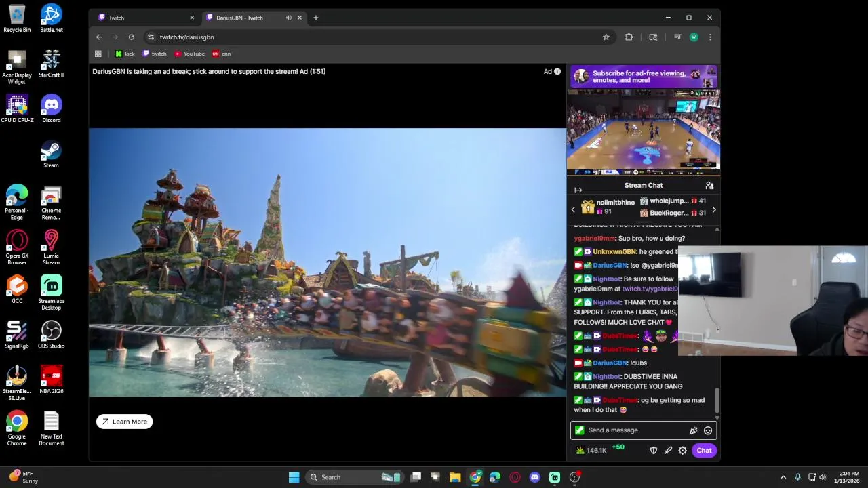
Task: Select gifter wholejump in leaderboard
Action: [673, 201]
